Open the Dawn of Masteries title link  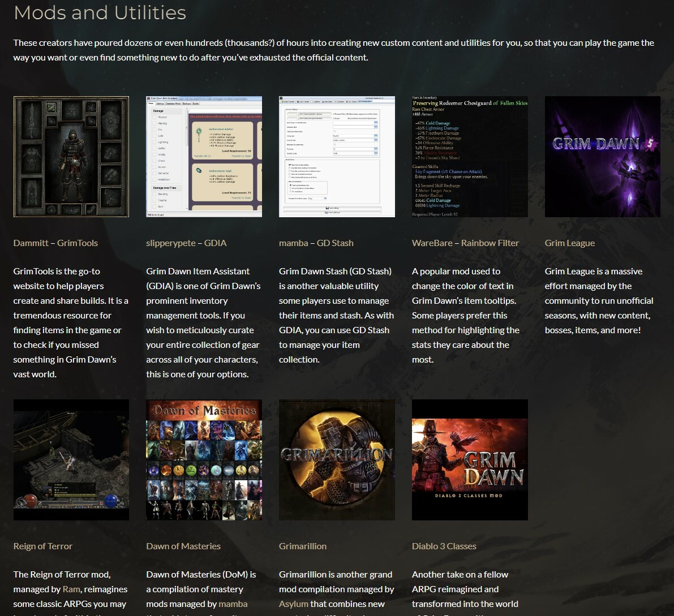183,546
